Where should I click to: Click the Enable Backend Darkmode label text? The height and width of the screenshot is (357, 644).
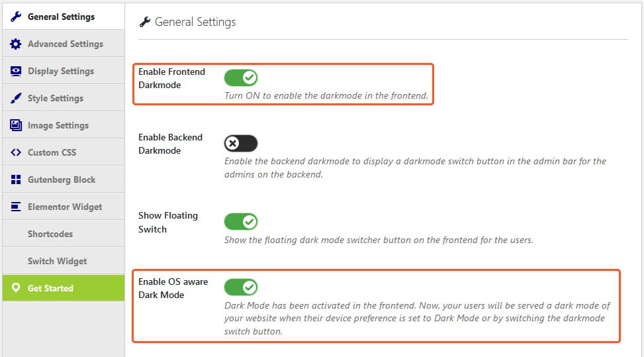(x=171, y=144)
